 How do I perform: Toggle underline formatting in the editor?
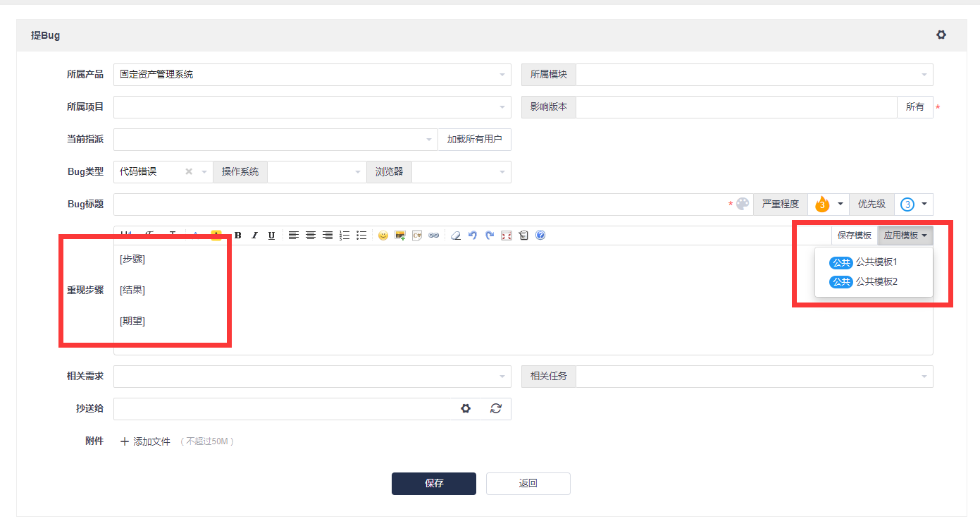click(271, 236)
